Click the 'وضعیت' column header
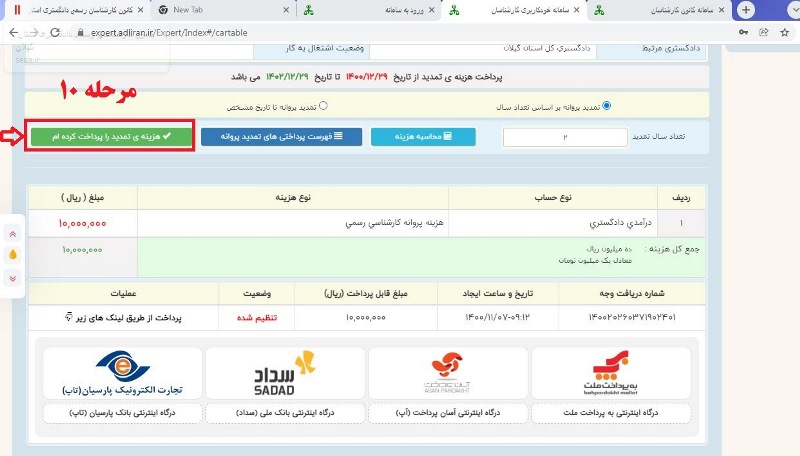Viewport: 800px width, 456px height. coord(257,293)
